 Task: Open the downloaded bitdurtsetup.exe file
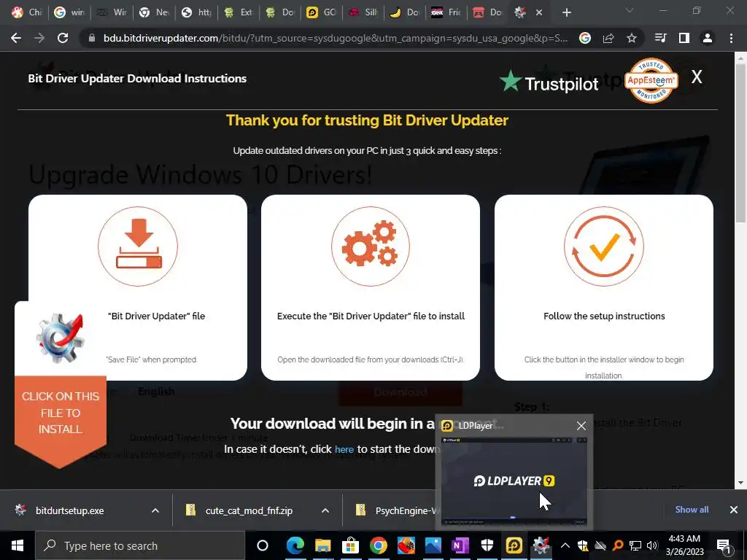tap(69, 510)
